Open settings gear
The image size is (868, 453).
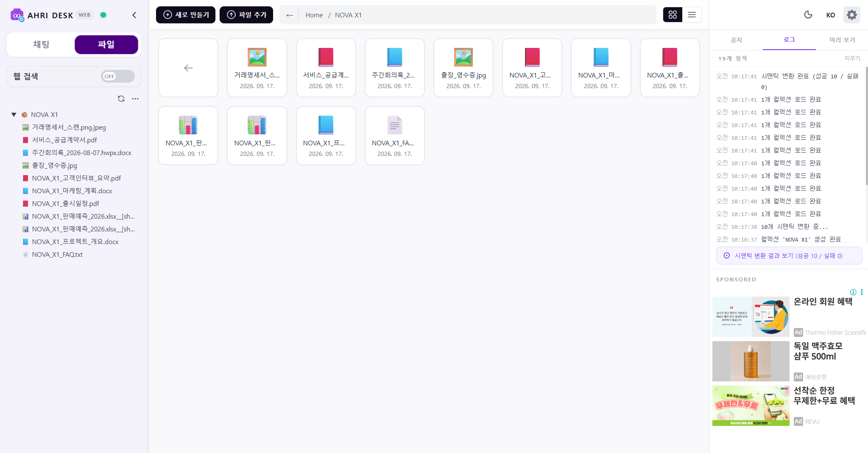[851, 15]
